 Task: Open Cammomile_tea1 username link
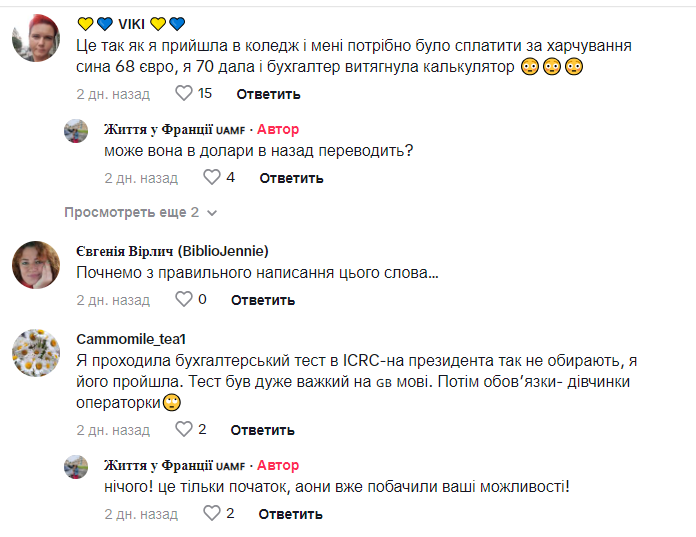click(131, 338)
